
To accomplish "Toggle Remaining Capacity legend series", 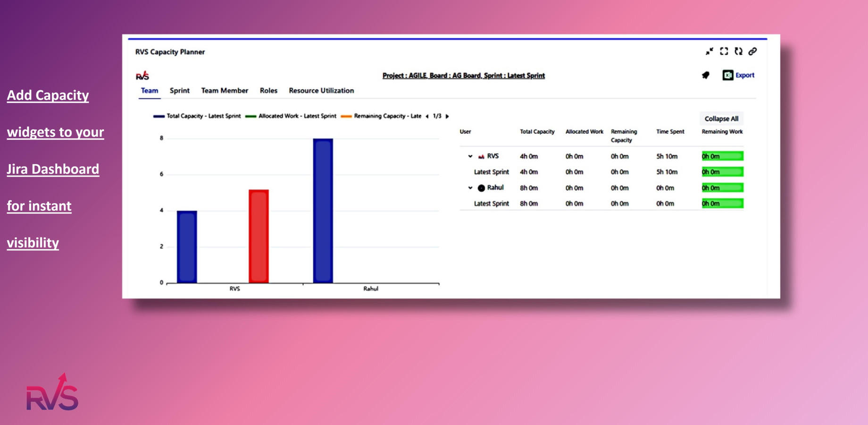I will point(381,116).
